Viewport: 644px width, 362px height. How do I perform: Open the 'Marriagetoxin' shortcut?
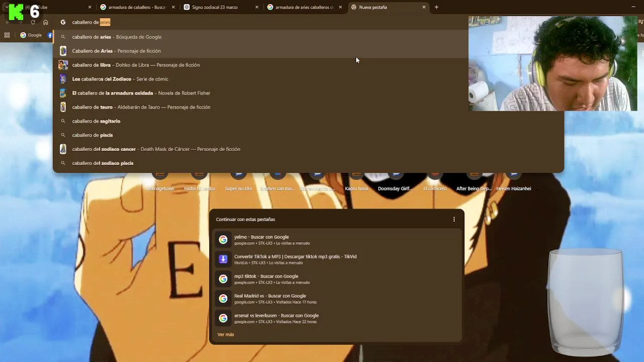(160, 182)
